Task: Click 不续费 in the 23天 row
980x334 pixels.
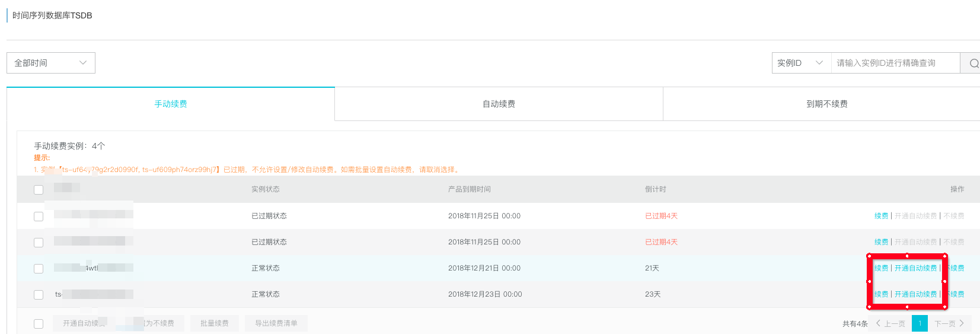Action: [954, 294]
